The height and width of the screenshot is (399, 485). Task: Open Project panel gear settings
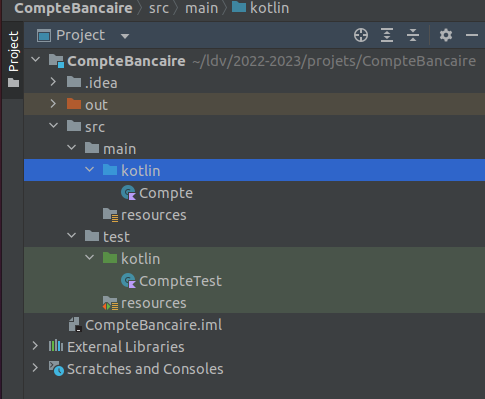click(446, 35)
